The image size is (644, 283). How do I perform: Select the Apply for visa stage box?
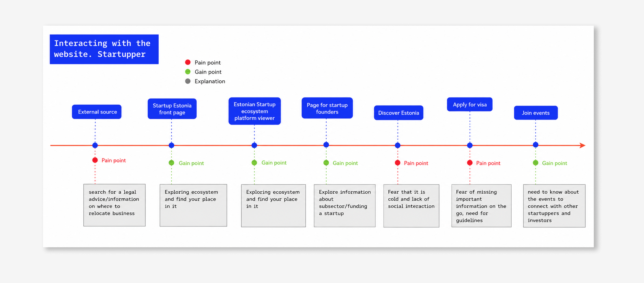(470, 104)
